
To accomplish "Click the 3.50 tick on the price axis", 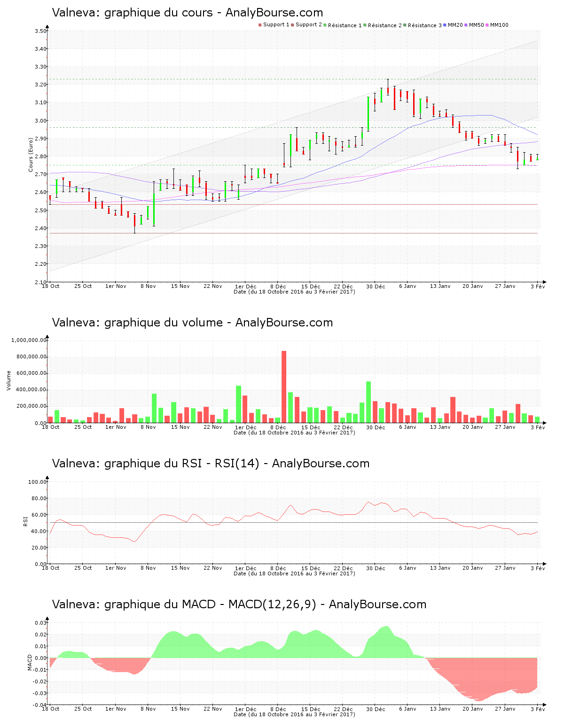I will [40, 31].
